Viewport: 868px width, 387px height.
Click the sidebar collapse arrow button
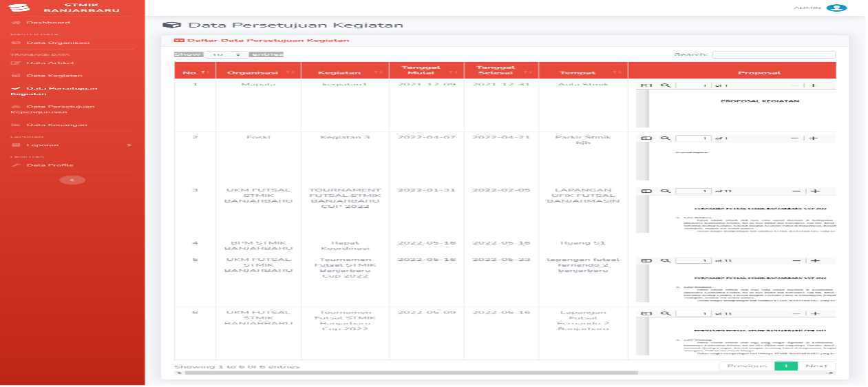pyautogui.click(x=73, y=180)
